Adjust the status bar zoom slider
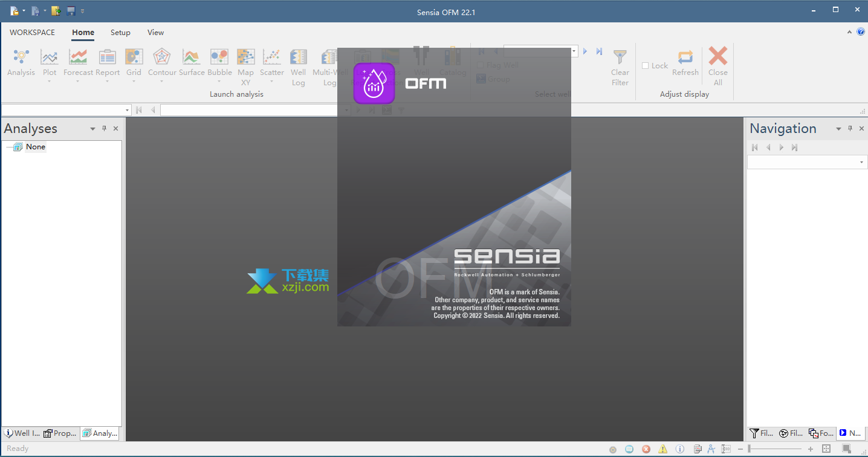This screenshot has width=868, height=457. 775,449
